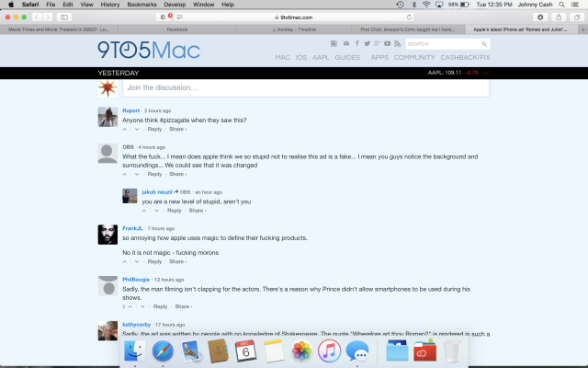
Task: Click FrankJL's avatar thumbnail
Action: pos(107,235)
